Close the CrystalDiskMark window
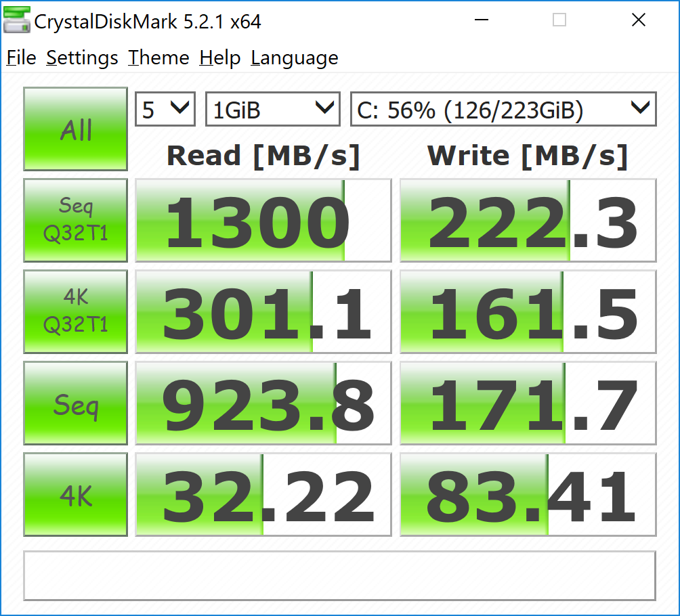Viewport: 680px width, 616px height. (639, 20)
